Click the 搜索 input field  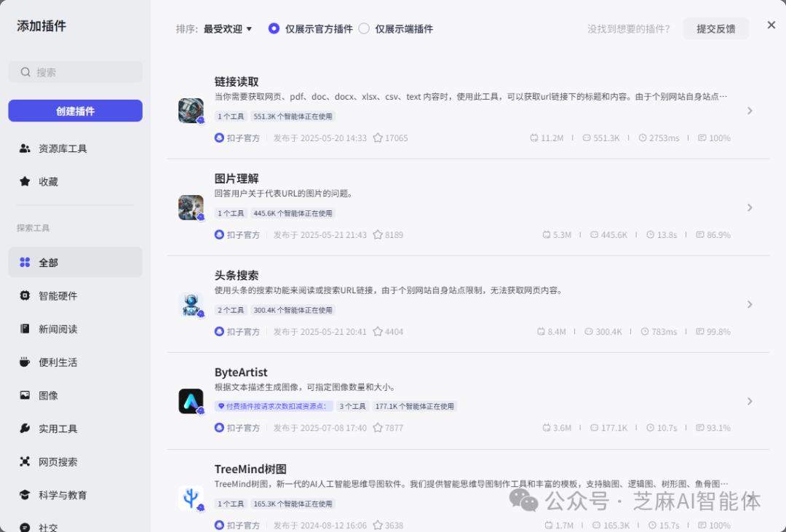(75, 72)
